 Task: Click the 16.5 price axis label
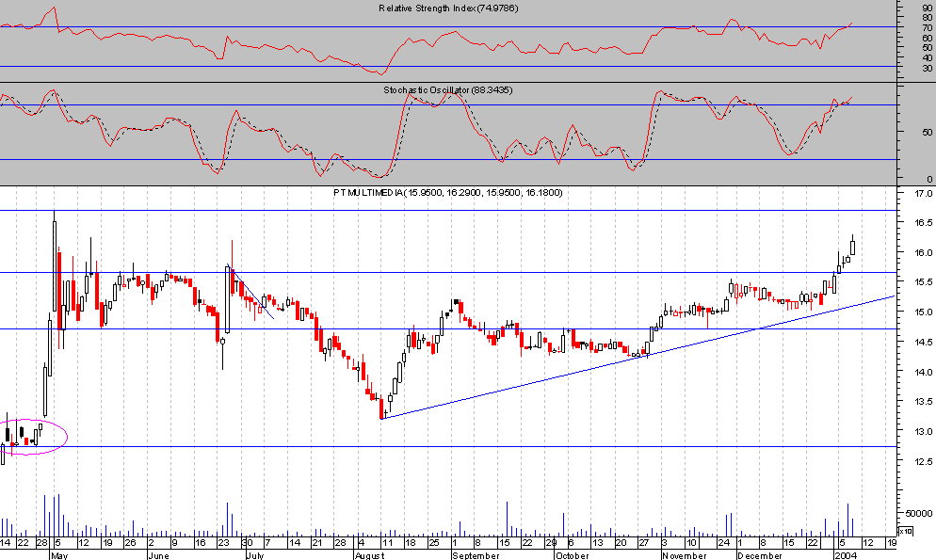tap(924, 222)
